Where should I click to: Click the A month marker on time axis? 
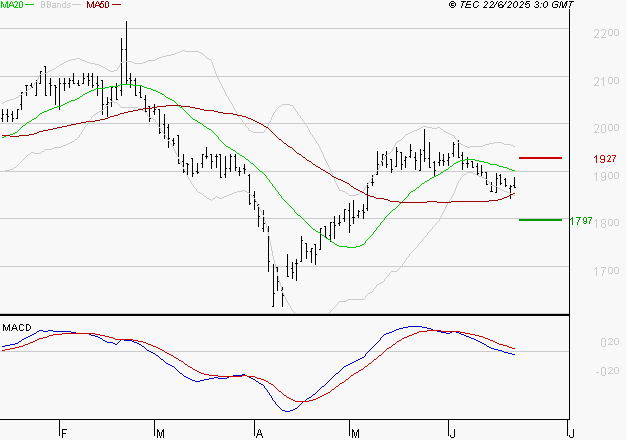pyautogui.click(x=259, y=434)
